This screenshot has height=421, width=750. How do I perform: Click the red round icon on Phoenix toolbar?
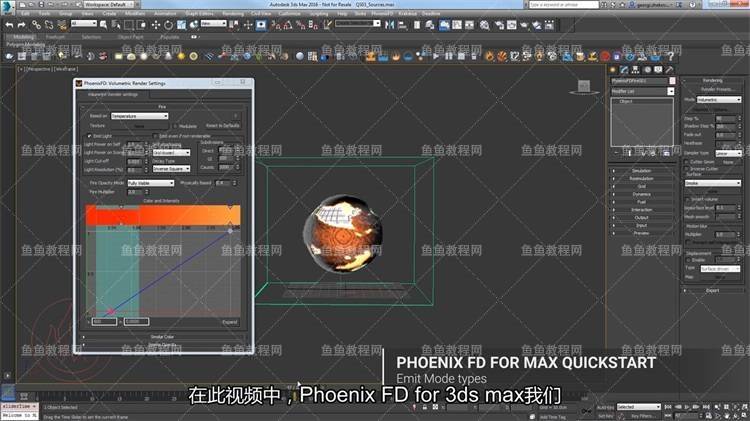coord(605,56)
